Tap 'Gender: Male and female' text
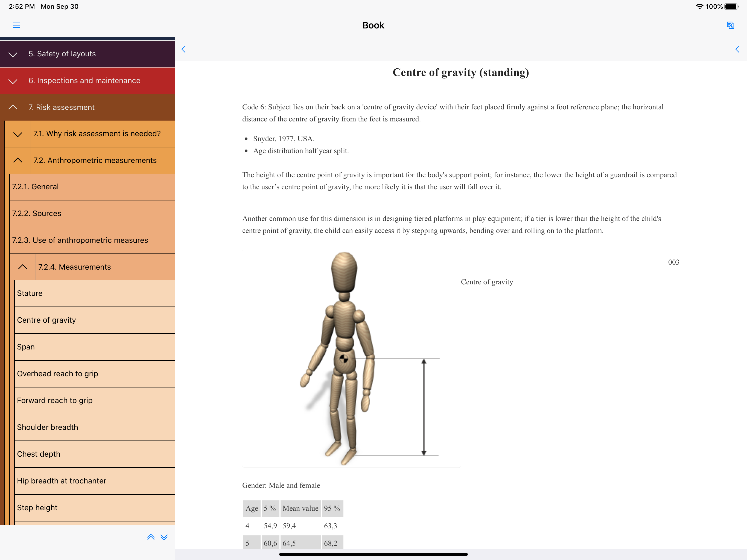Viewport: 747px width, 560px height. click(x=281, y=485)
